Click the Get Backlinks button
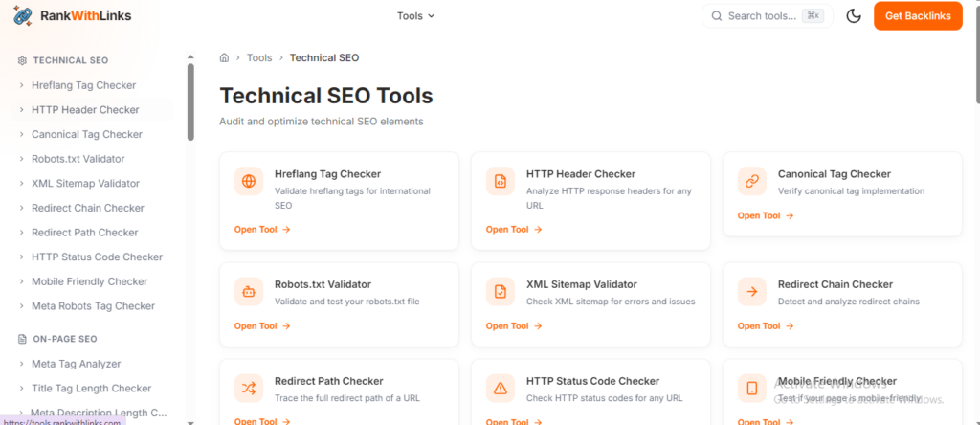 [x=918, y=16]
